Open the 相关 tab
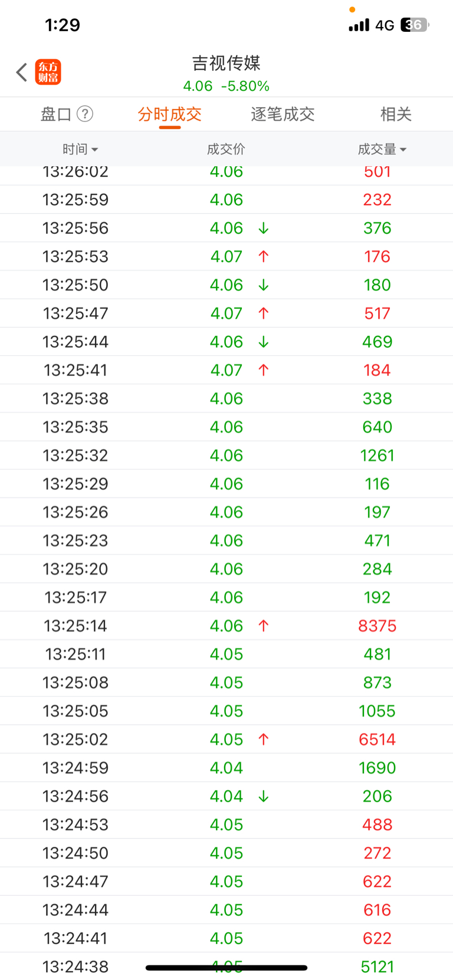 click(x=396, y=114)
